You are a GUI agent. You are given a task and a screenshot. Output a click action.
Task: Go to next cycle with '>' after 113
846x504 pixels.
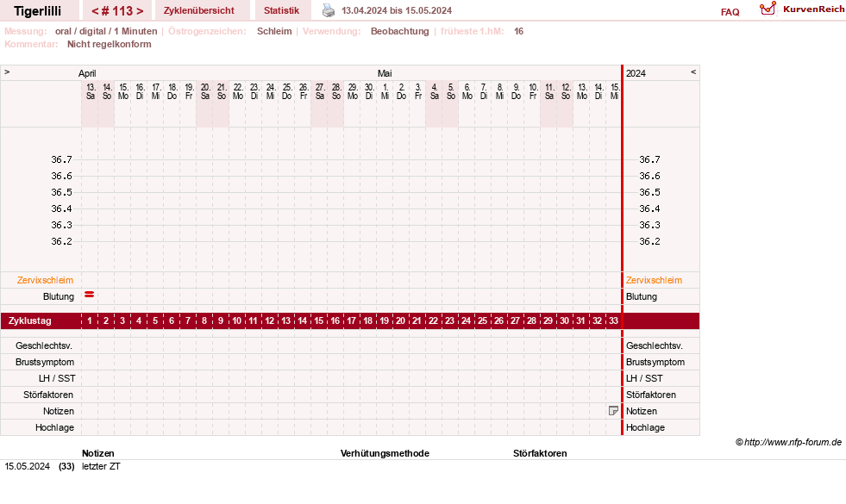(x=140, y=11)
